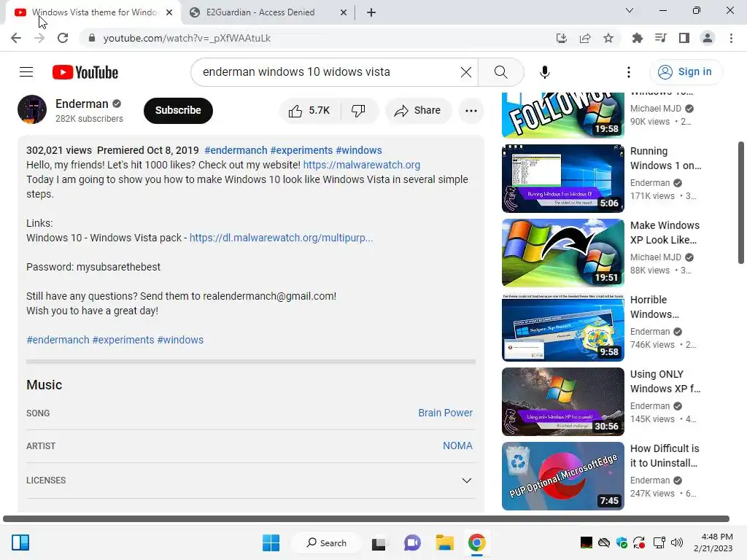Close the YouTube Windows Vista tab
Image resolution: width=747 pixels, height=560 pixels.
[x=169, y=13]
